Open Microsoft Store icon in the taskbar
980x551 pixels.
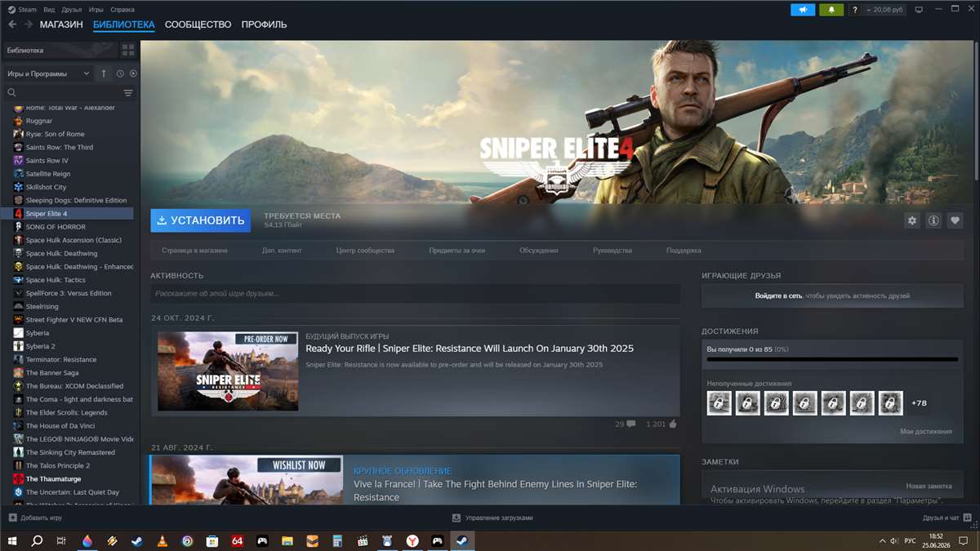pos(212,540)
